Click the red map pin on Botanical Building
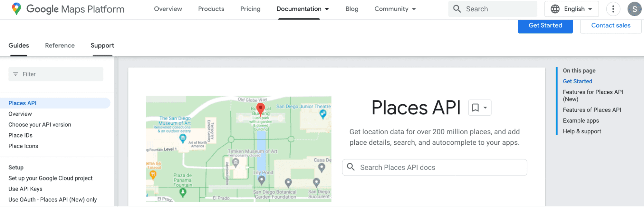This screenshot has height=207, width=644. tap(260, 110)
